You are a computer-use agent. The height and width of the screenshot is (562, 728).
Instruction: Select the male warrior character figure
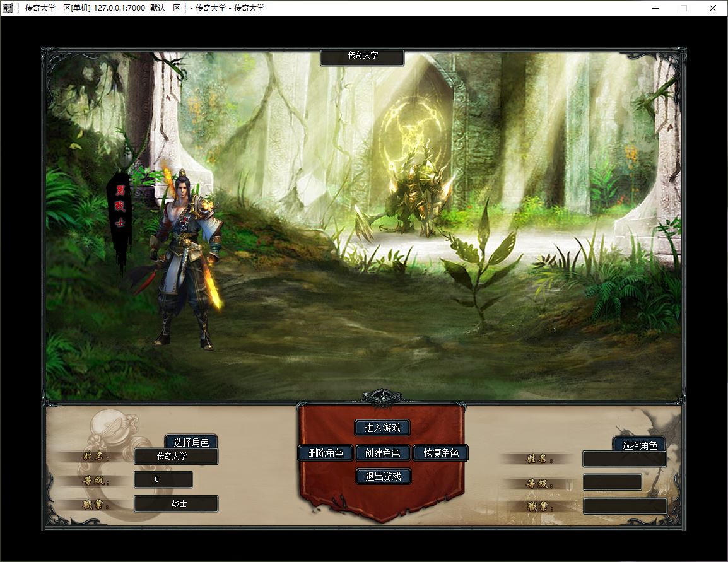pyautogui.click(x=185, y=260)
